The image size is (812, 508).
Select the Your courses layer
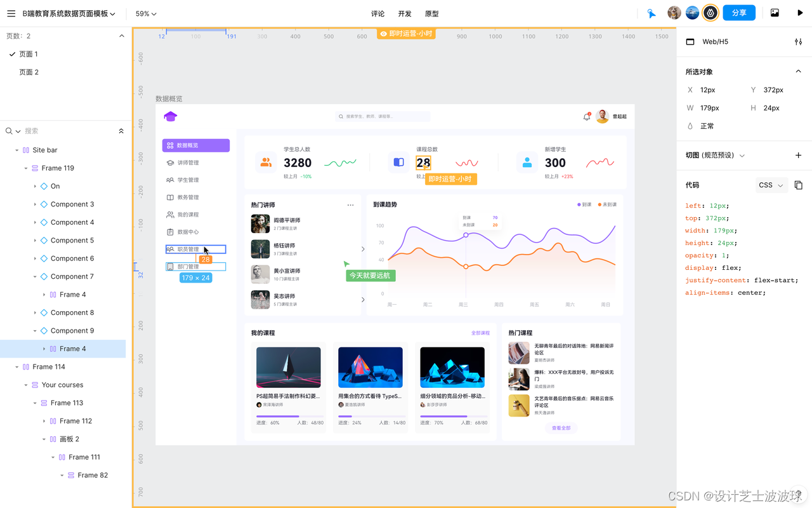[x=63, y=385]
